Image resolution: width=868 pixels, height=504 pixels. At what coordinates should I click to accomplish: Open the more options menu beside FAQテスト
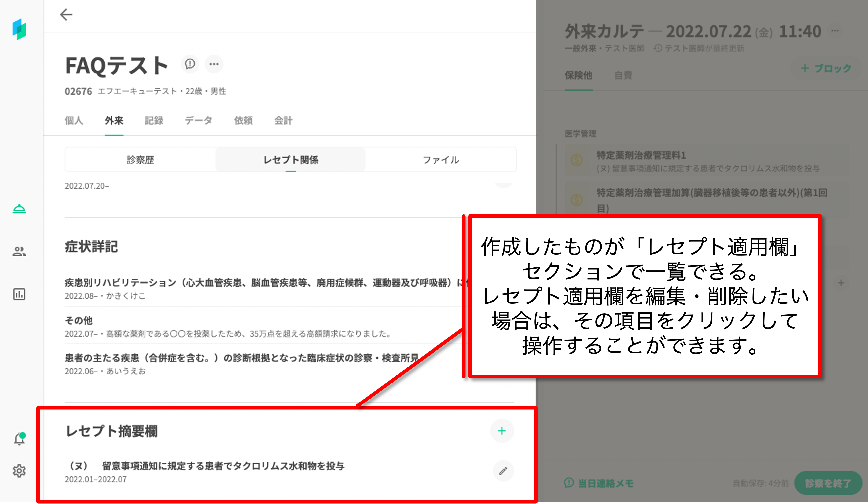tap(214, 64)
